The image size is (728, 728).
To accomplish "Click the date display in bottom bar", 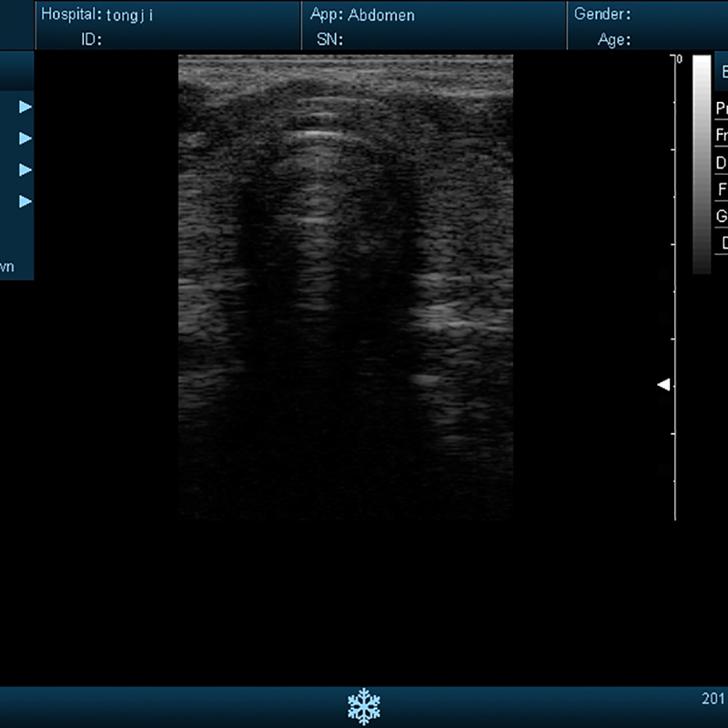I will click(713, 699).
